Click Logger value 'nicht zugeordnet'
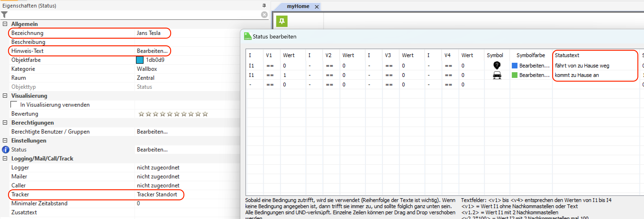644x219 pixels. (158, 168)
